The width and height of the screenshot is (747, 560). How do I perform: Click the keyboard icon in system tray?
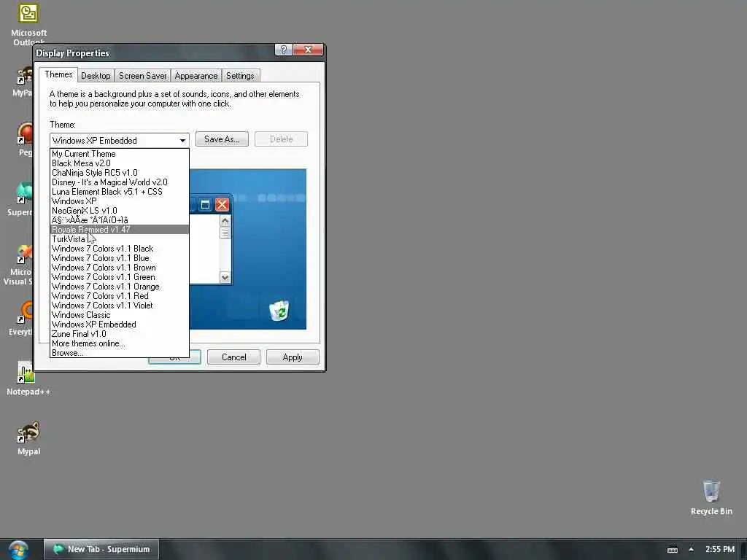(x=672, y=550)
